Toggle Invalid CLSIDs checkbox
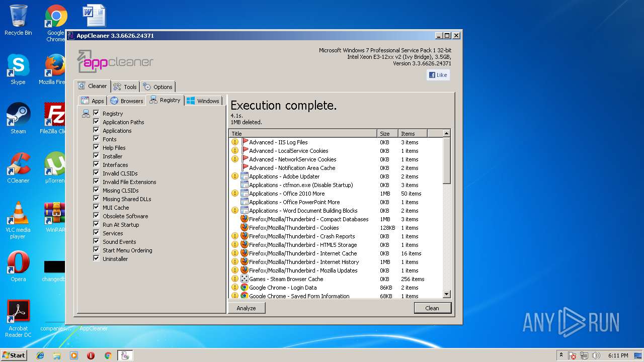Image resolution: width=644 pixels, height=362 pixels. tap(96, 173)
